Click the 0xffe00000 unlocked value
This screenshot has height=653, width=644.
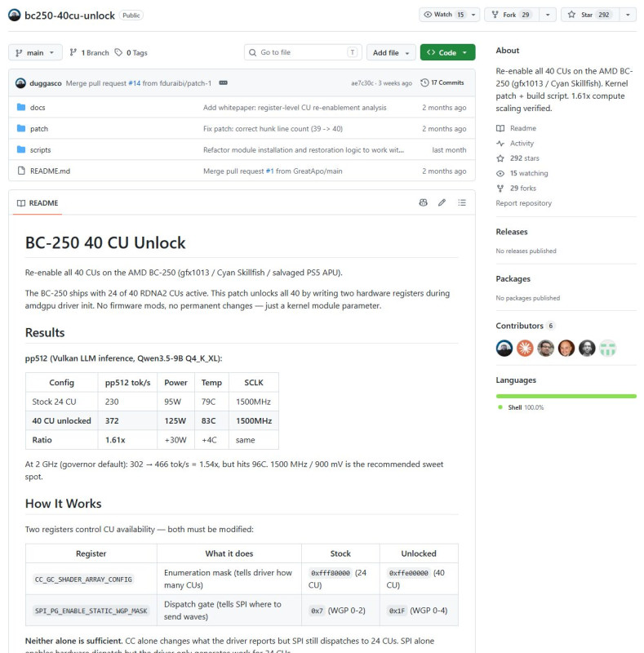point(408,573)
